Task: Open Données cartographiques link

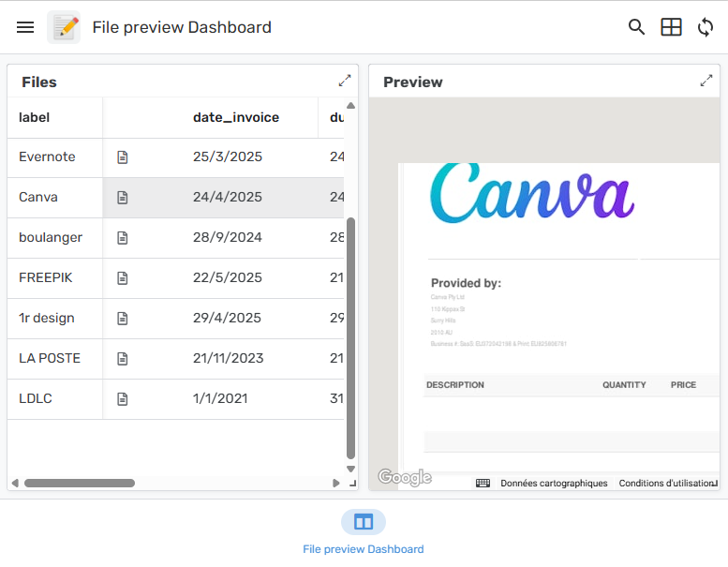Action: [x=554, y=483]
